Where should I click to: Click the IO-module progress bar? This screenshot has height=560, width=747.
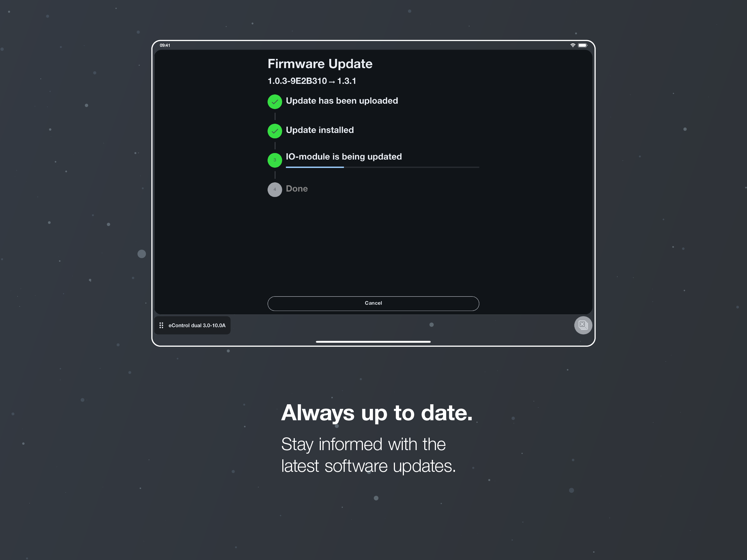(x=382, y=167)
